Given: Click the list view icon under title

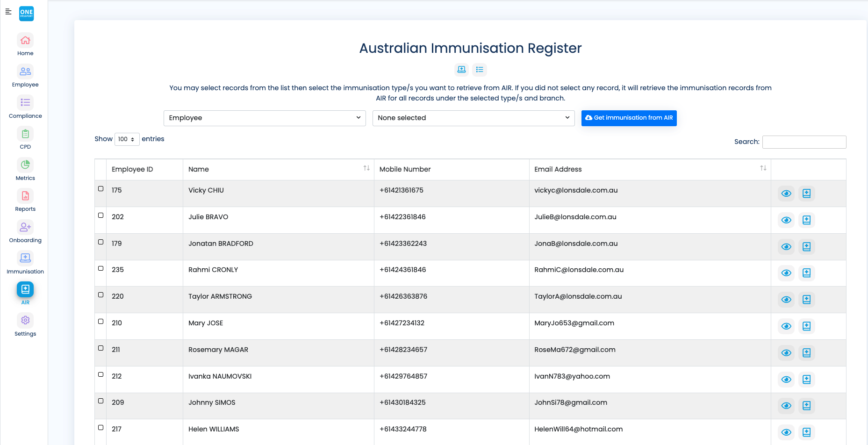Looking at the screenshot, I should click(480, 70).
